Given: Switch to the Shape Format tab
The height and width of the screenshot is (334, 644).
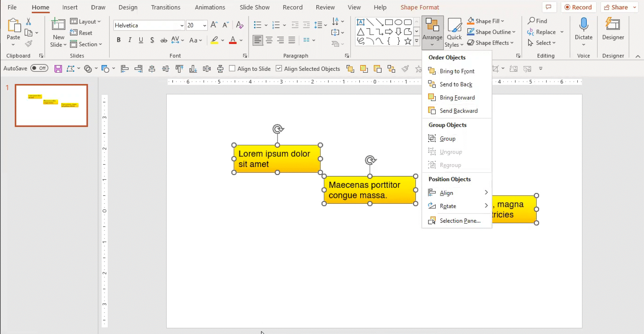Looking at the screenshot, I should (420, 7).
